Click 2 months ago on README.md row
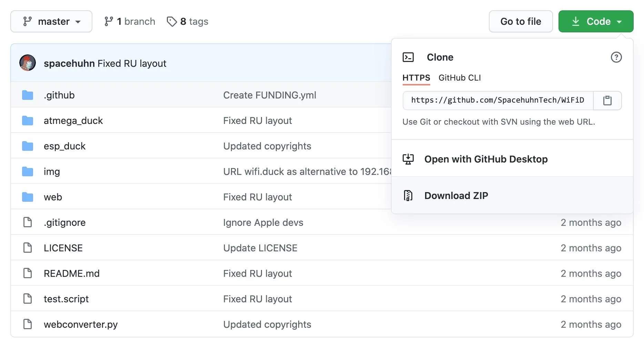 [591, 273]
